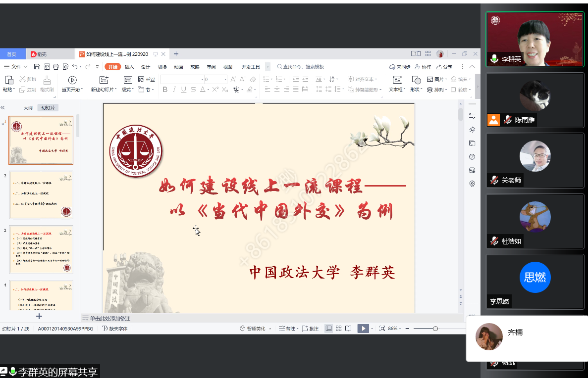Screen dimensions: 588x378
Task: Click the Save icon in quick access toolbar
Action: tap(37, 67)
